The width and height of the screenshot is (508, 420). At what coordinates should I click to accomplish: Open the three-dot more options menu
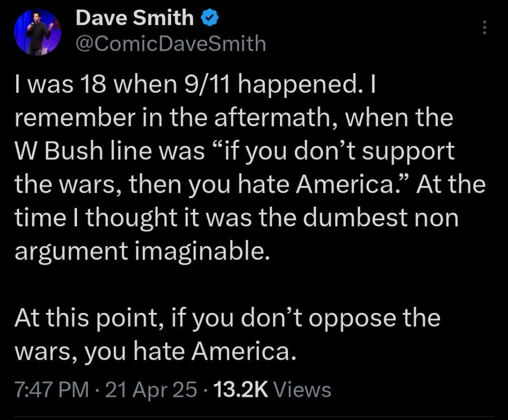[x=485, y=28]
